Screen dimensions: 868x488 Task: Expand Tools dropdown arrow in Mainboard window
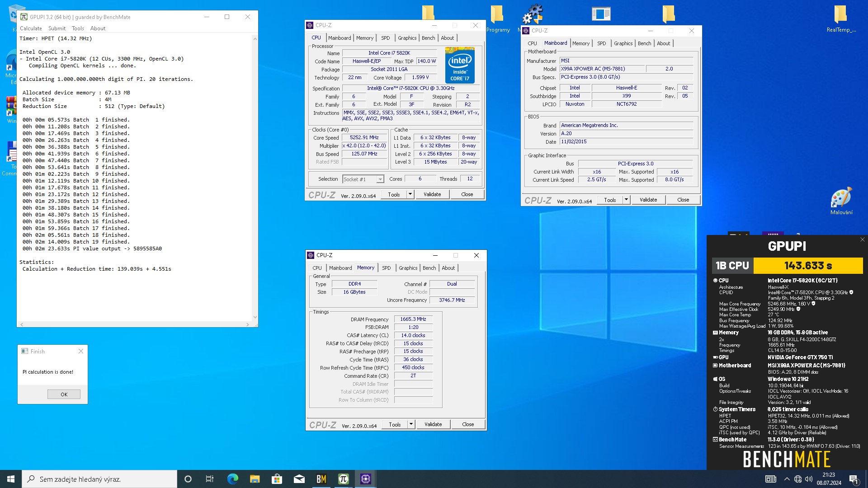pyautogui.click(x=627, y=200)
